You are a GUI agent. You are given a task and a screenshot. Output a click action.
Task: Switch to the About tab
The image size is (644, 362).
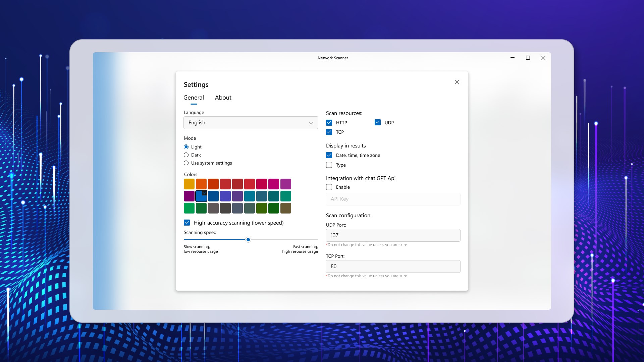click(223, 98)
